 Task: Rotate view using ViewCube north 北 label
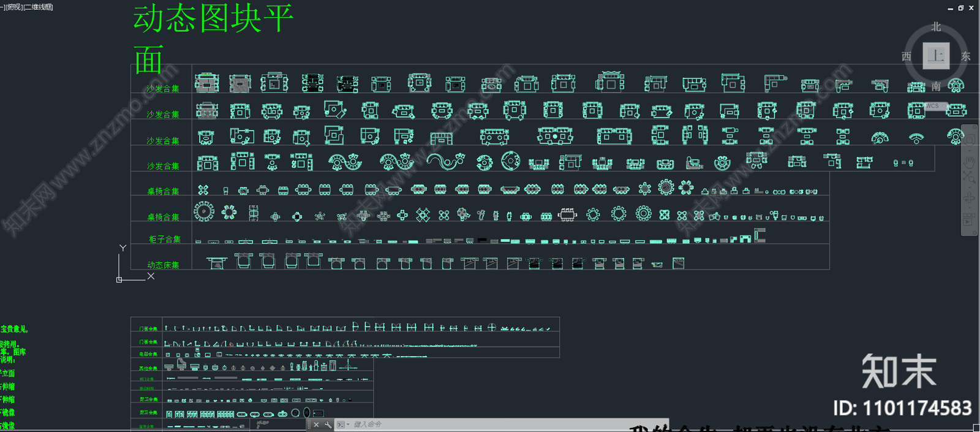[936, 27]
